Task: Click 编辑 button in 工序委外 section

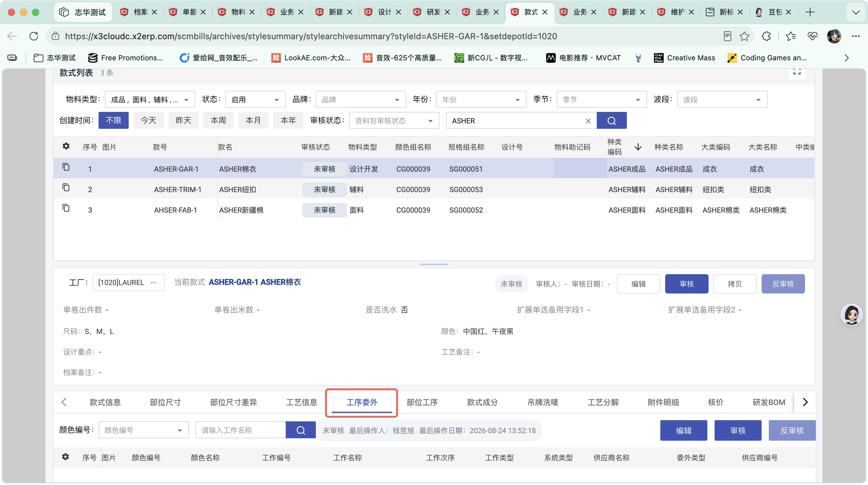Action: [684, 430]
